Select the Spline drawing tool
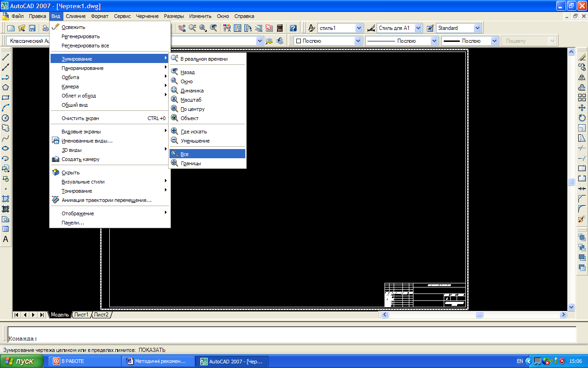The image size is (588, 368). point(6,138)
